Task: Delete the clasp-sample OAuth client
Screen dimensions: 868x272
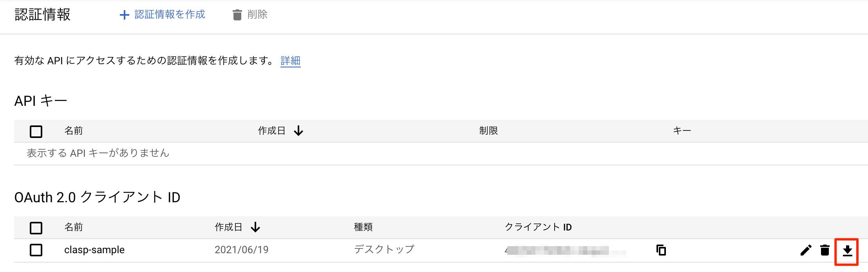Action: (825, 250)
